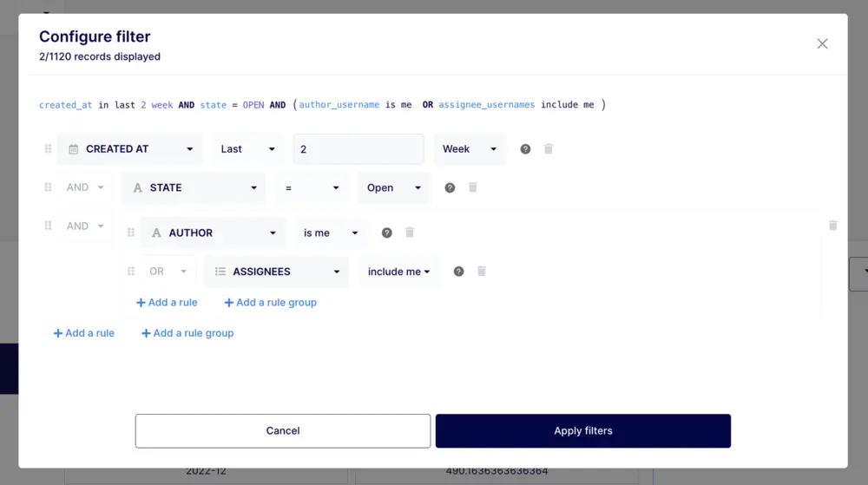Screen dimensions: 868x485
Task: Click help icon for Created At rule
Action: pos(525,148)
